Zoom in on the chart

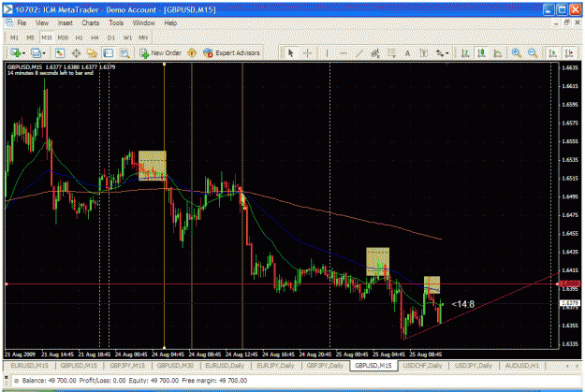pos(517,53)
